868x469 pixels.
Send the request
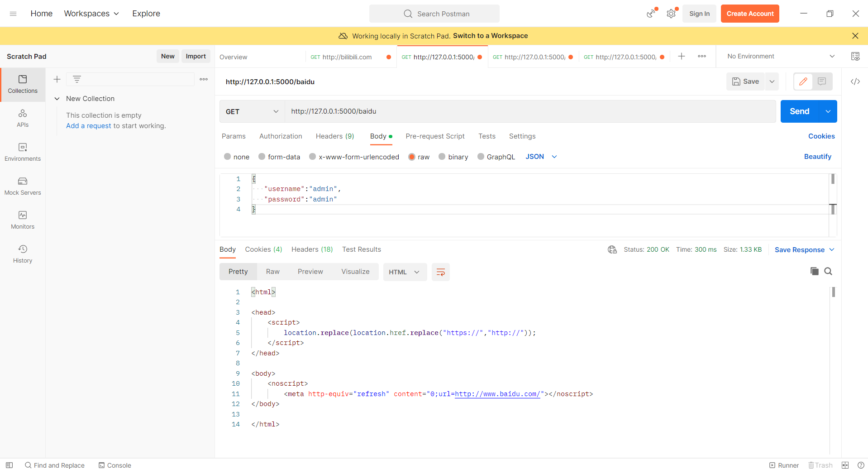800,111
